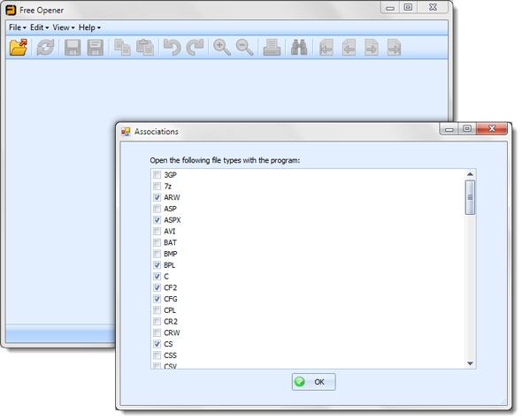Click the binoculars Find icon
522x420 pixels.
(299, 47)
